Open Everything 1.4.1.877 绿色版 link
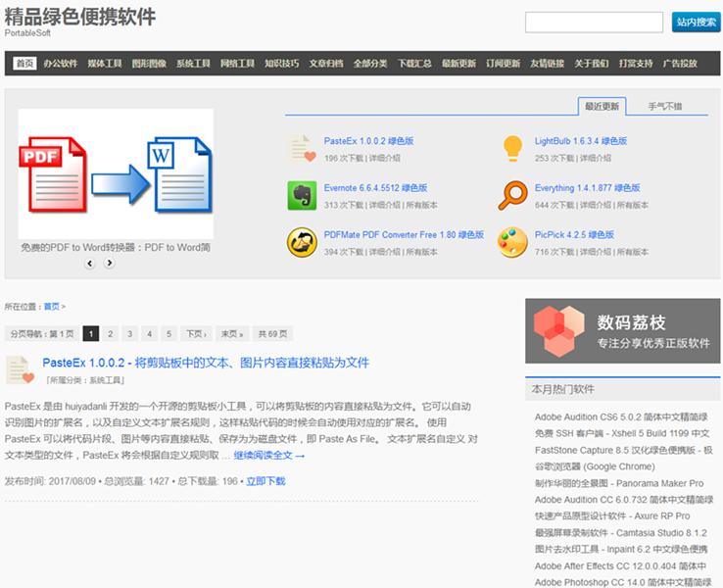 [x=588, y=188]
